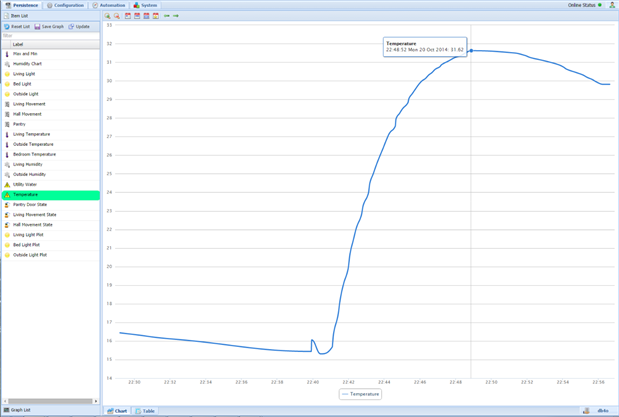Switch to the Chart tab

click(x=117, y=411)
